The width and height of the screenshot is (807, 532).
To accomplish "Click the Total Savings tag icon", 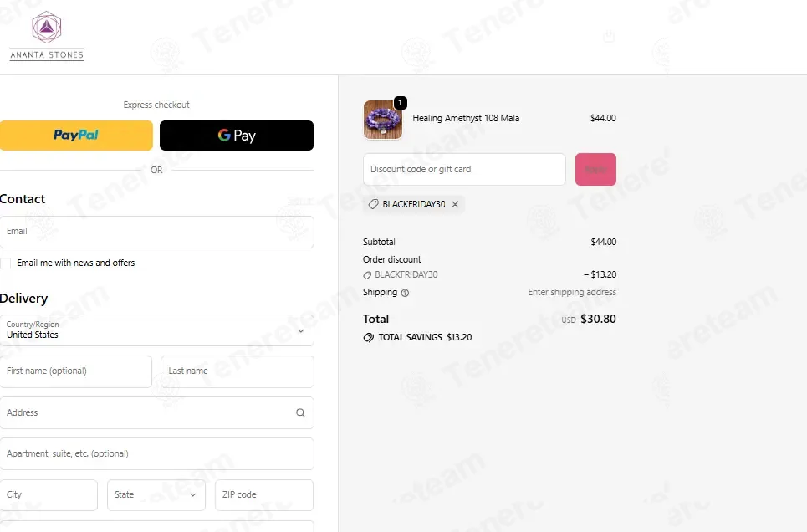I will 369,337.
